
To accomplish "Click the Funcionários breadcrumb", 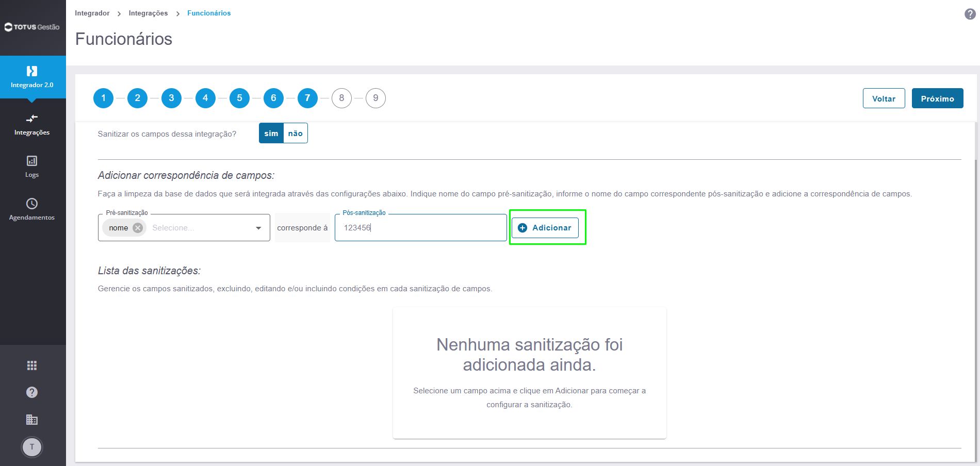I will 209,13.
